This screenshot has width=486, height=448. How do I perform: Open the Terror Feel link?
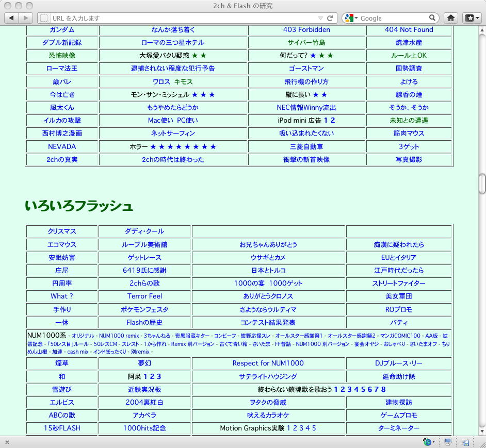[x=144, y=296]
